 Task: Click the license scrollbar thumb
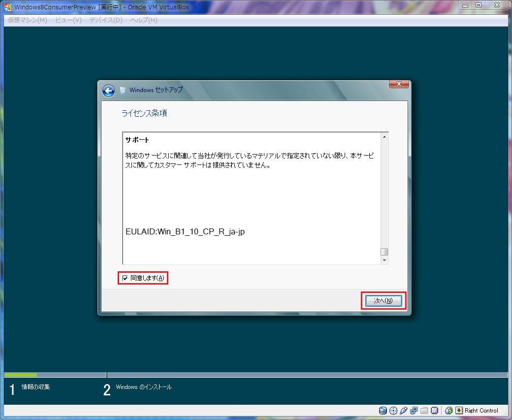384,252
